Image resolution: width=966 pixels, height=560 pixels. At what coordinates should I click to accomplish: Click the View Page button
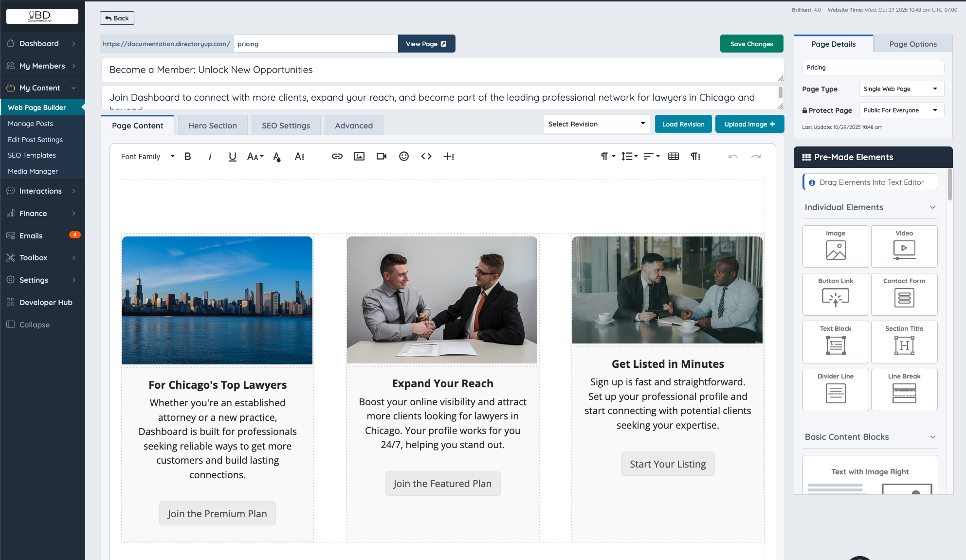[x=426, y=44]
